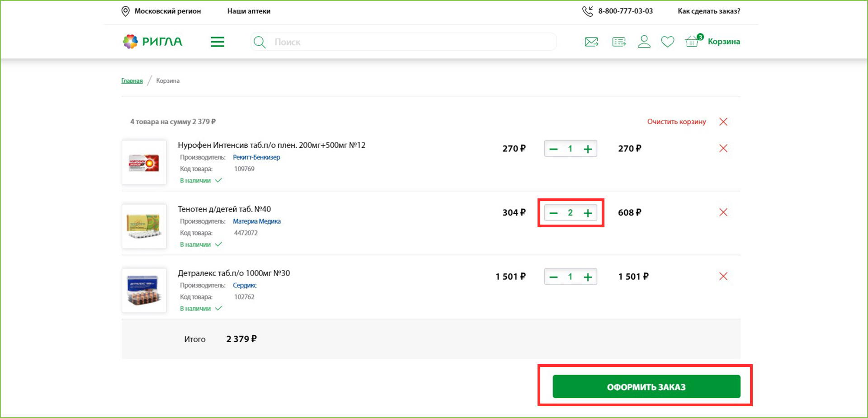The height and width of the screenshot is (418, 868).
Task: Remove Детралекс from cart with red X
Action: tap(723, 276)
